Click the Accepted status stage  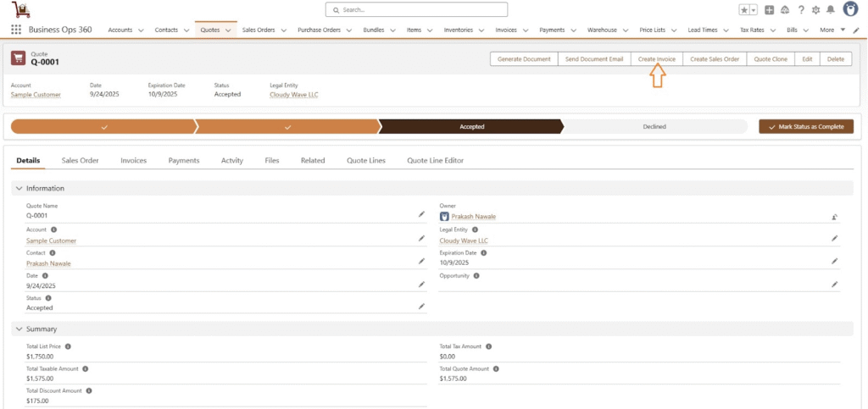471,127
